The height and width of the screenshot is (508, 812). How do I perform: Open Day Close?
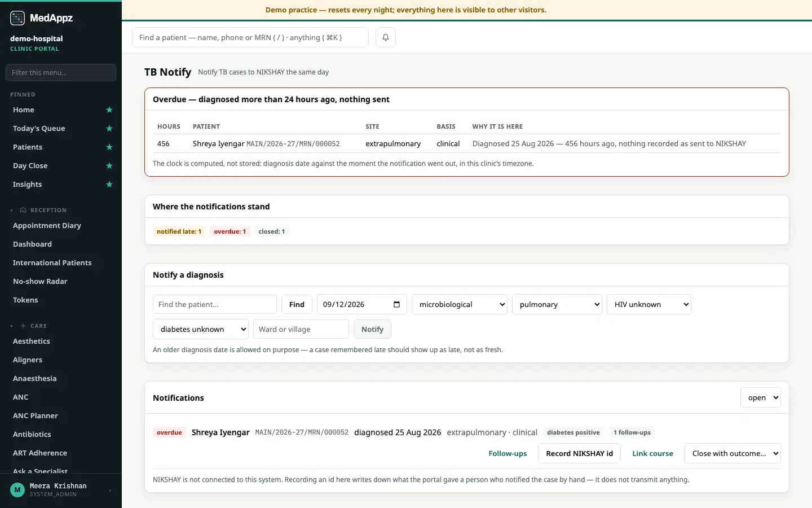click(30, 166)
